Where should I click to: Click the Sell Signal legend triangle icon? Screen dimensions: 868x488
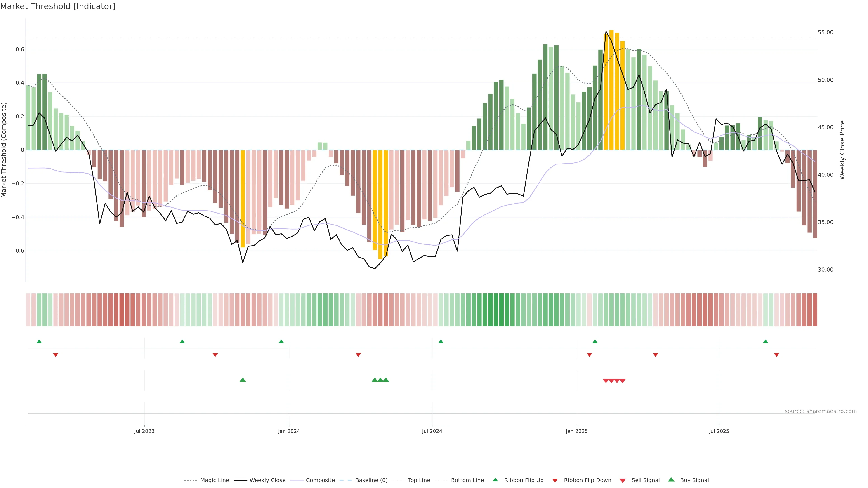point(623,481)
